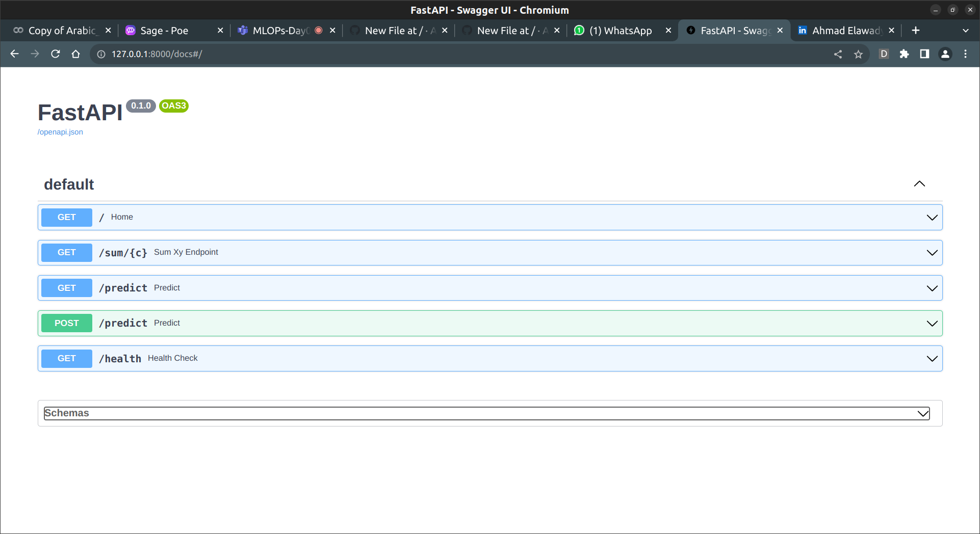Reload the FastAPI docs page
The width and height of the screenshot is (980, 534).
click(55, 54)
